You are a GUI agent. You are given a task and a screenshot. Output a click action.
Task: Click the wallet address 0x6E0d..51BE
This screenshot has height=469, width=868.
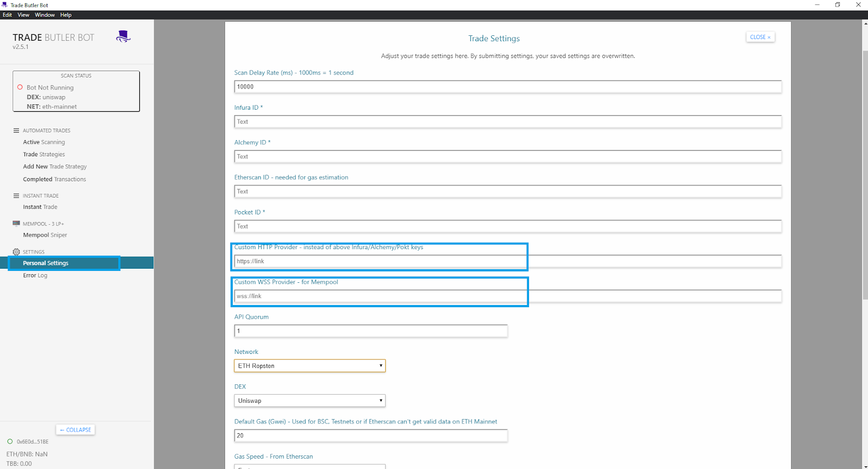point(33,442)
